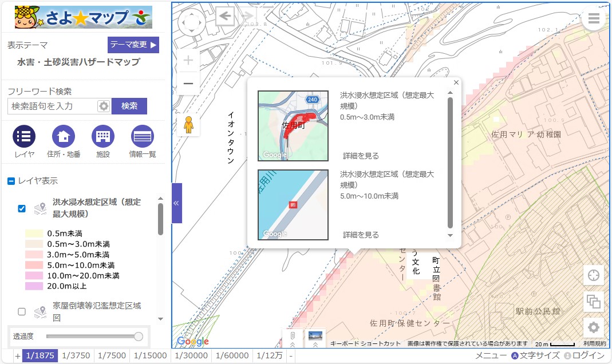Viewport: 612px width, 364px height.
Task: Open the hamburger menu at top right
Action: tap(594, 19)
